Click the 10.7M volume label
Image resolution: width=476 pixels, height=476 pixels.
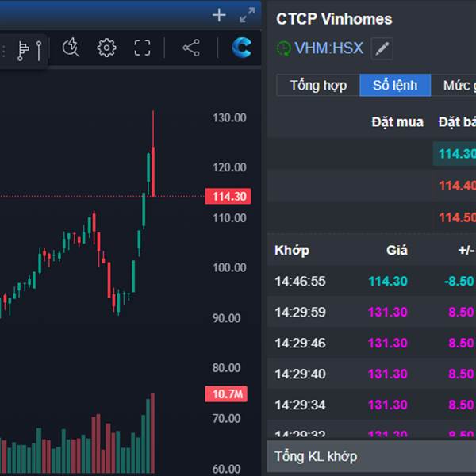tap(227, 393)
